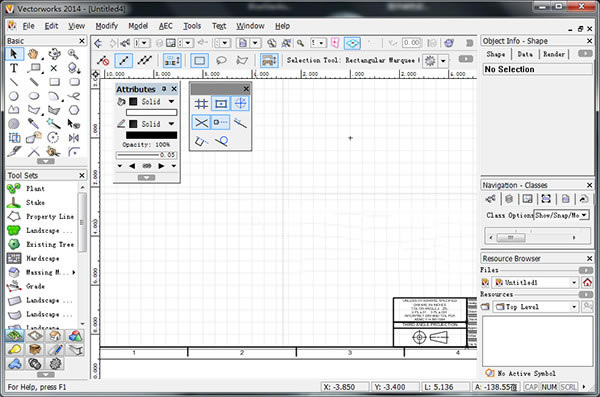Toggle Snap to Grid in snapping palette
This screenshot has height=397, width=600.
(x=201, y=103)
